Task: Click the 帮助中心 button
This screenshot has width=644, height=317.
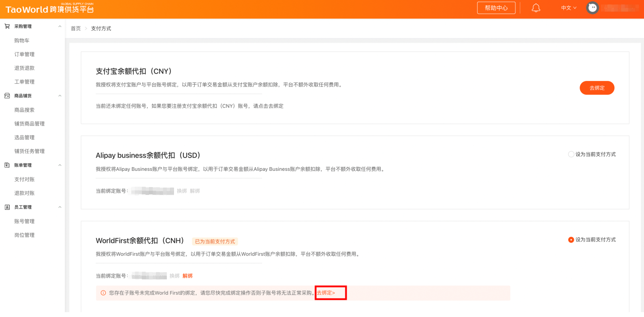Action: point(496,8)
